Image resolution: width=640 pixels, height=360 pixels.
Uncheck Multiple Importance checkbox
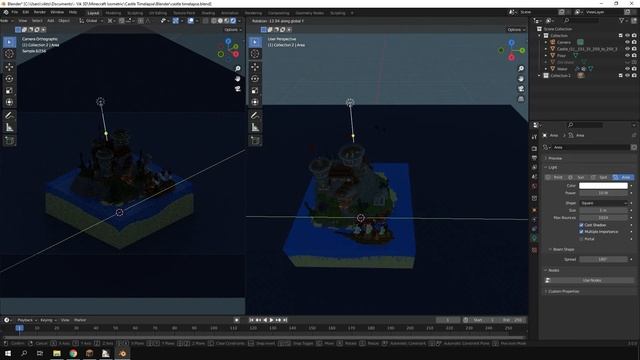[581, 232]
